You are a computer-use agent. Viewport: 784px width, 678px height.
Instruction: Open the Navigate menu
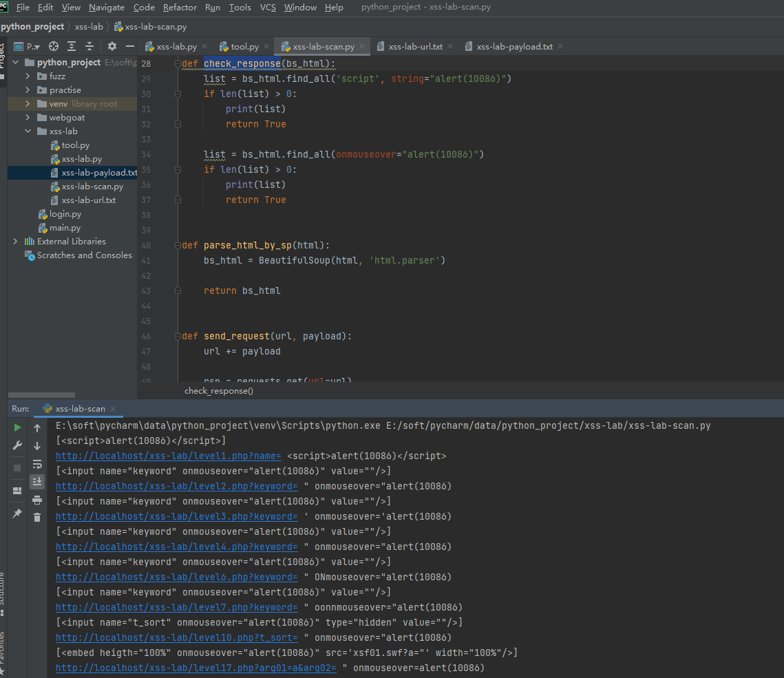107,7
